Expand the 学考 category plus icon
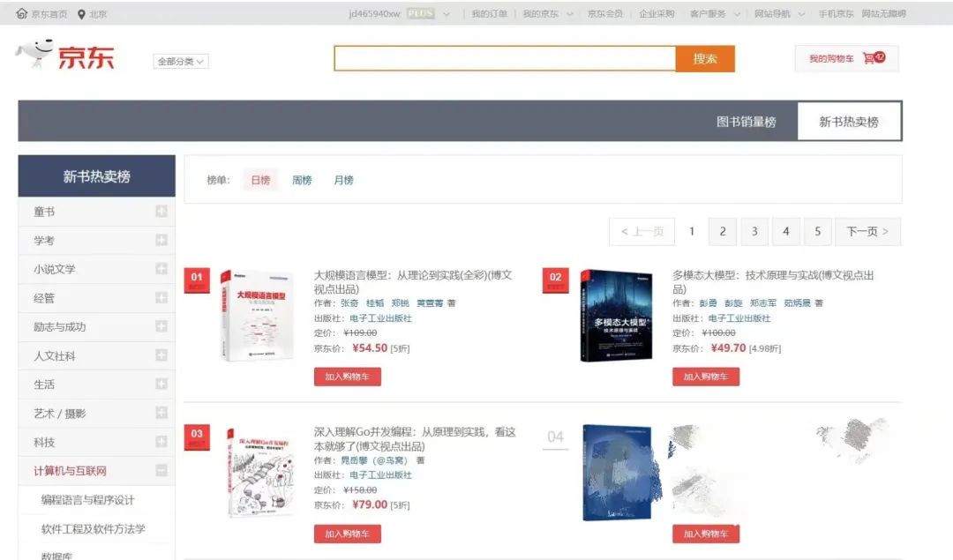The width and height of the screenshot is (953, 560). click(x=161, y=240)
